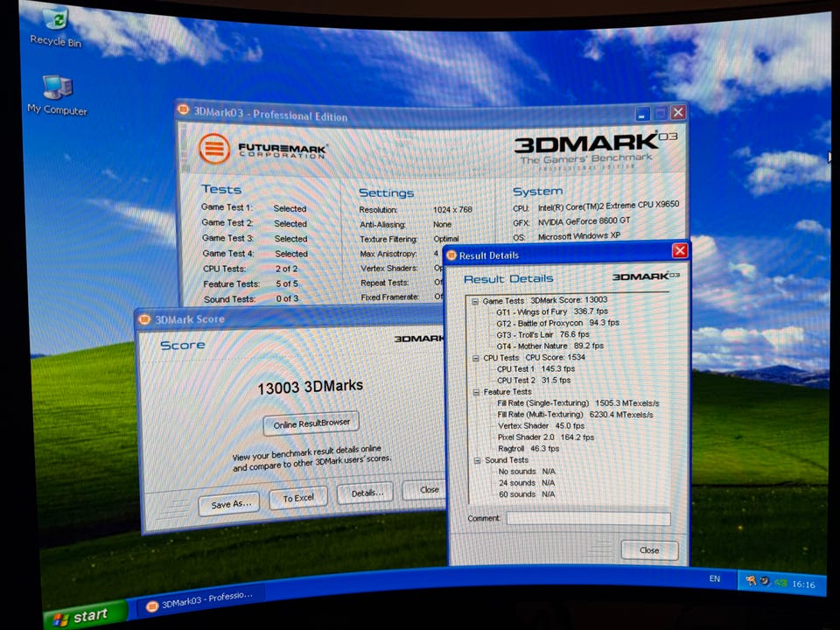
Task: Minimize the 3DMark03 main window
Action: pyautogui.click(x=643, y=113)
